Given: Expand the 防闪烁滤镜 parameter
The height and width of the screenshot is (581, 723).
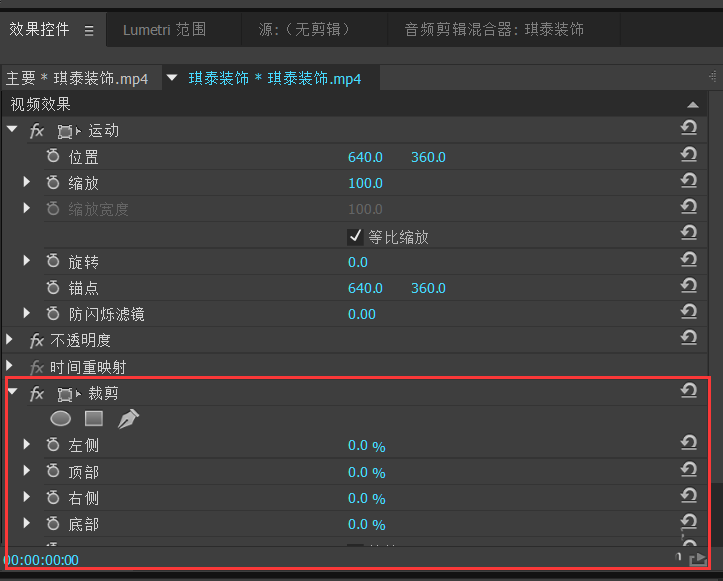Looking at the screenshot, I should pos(27,314).
